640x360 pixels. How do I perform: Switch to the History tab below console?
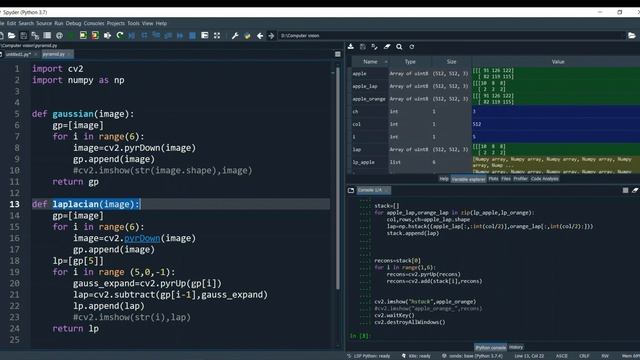click(516, 347)
